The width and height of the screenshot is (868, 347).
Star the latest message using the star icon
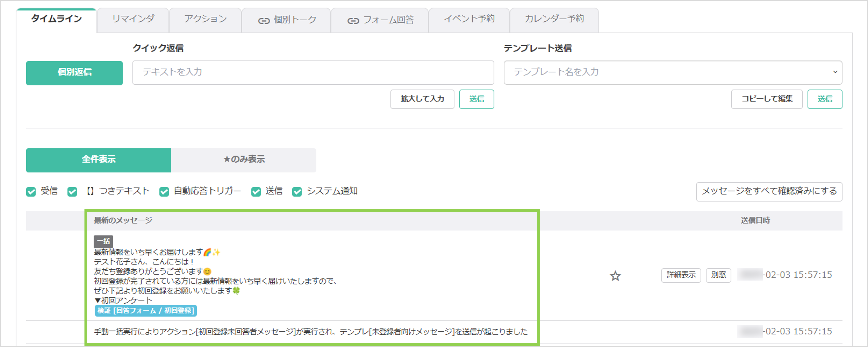pyautogui.click(x=616, y=276)
